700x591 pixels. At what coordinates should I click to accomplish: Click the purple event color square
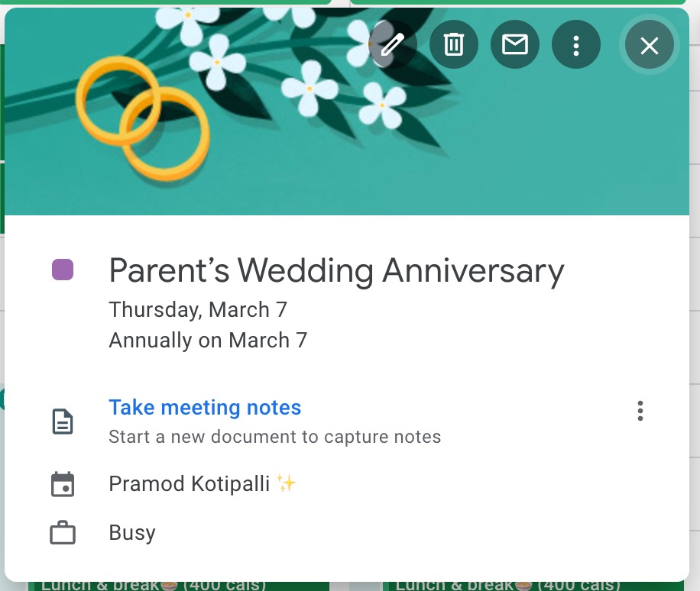[x=63, y=270]
